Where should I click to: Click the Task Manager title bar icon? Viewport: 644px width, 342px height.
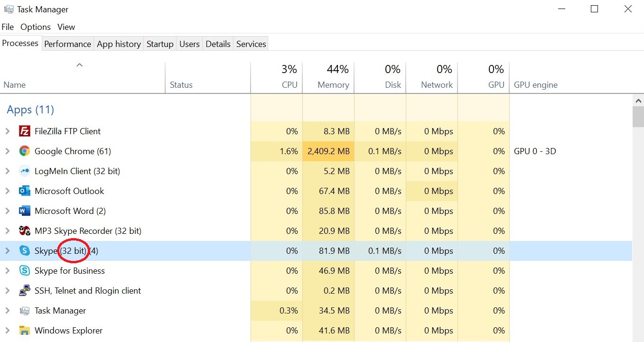9,9
